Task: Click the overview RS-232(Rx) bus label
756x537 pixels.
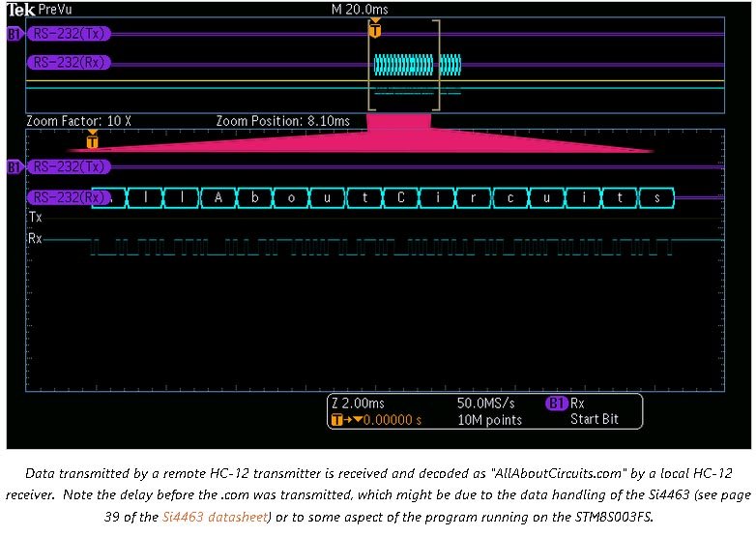Action: (x=69, y=63)
